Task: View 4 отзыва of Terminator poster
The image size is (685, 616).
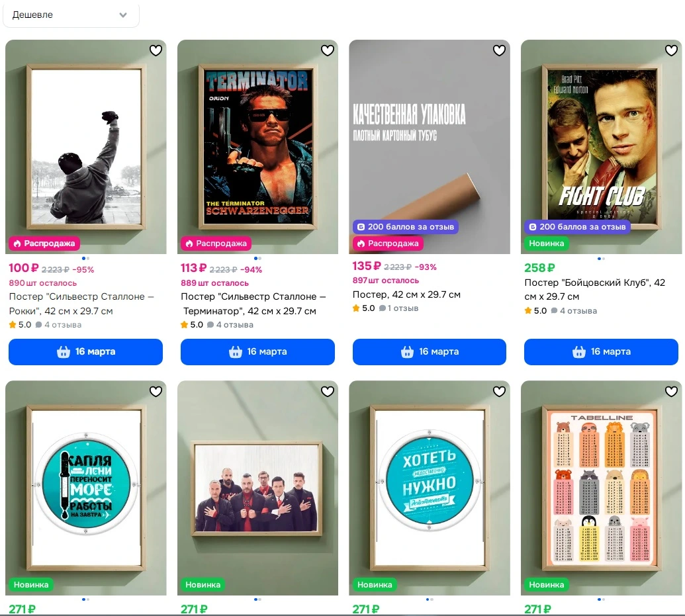Action: [231, 325]
